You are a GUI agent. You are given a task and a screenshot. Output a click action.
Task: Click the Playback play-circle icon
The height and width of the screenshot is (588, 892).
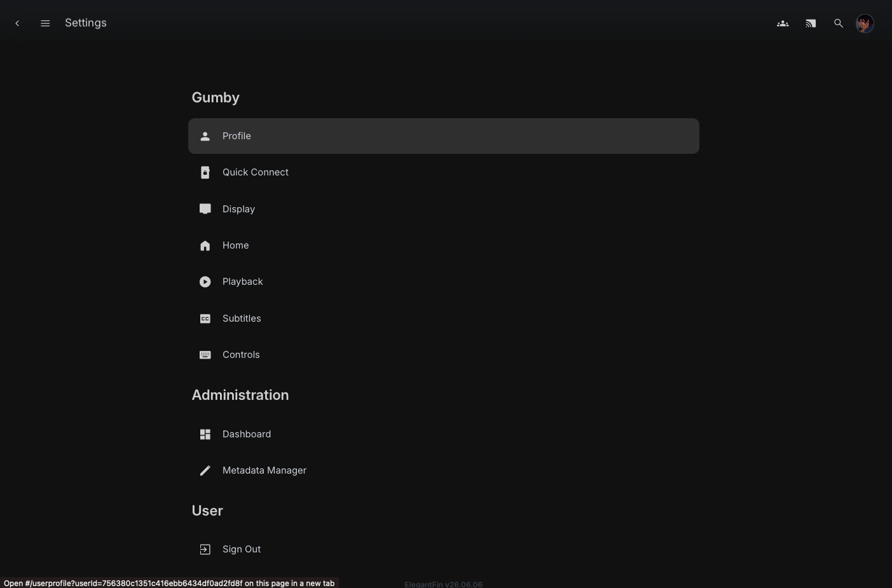(205, 282)
